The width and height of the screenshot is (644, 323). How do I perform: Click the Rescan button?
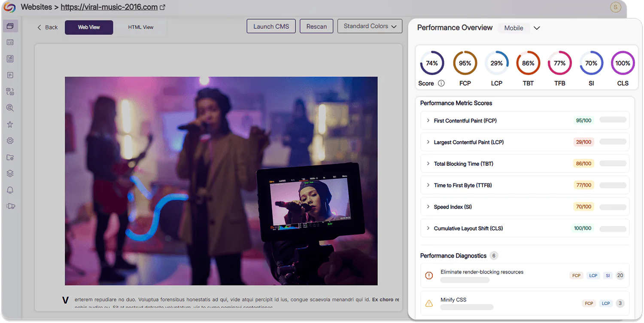point(316,26)
